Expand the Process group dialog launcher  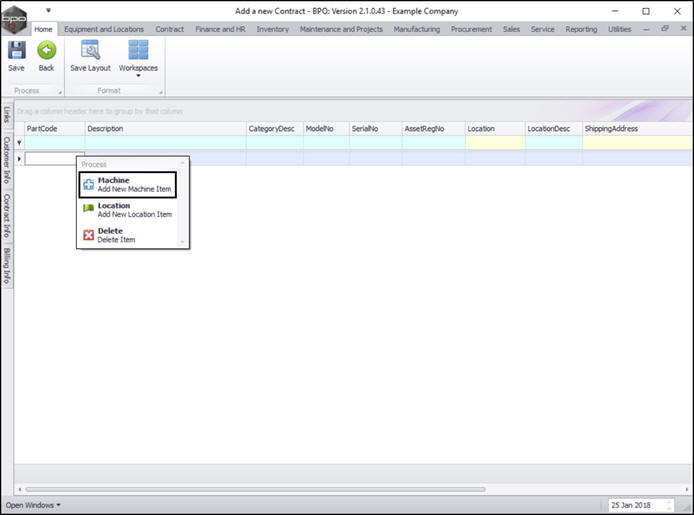[x=60, y=92]
